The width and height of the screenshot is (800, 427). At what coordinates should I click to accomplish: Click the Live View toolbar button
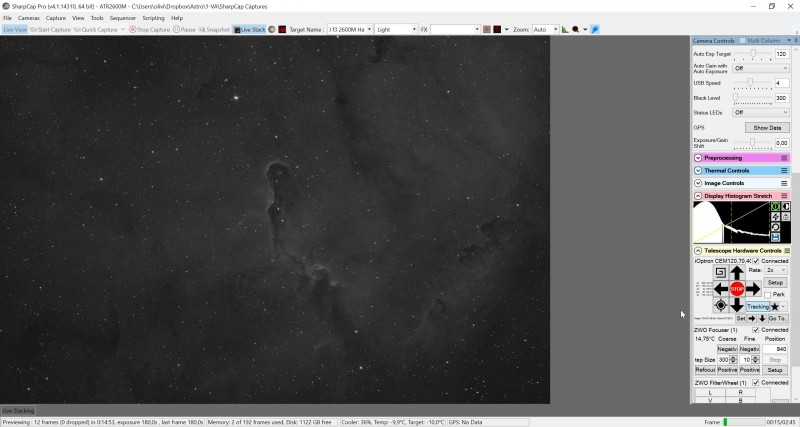point(15,30)
